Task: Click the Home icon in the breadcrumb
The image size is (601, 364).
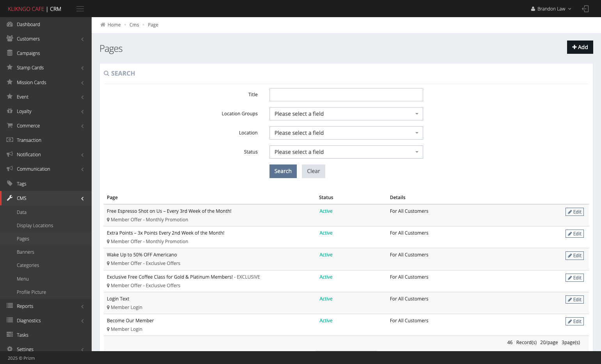Action: coord(103,25)
